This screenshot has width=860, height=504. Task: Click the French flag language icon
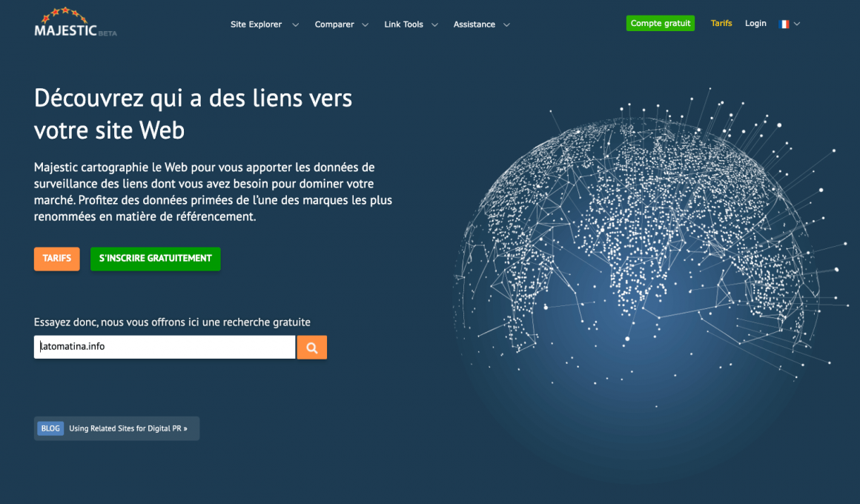[784, 24]
